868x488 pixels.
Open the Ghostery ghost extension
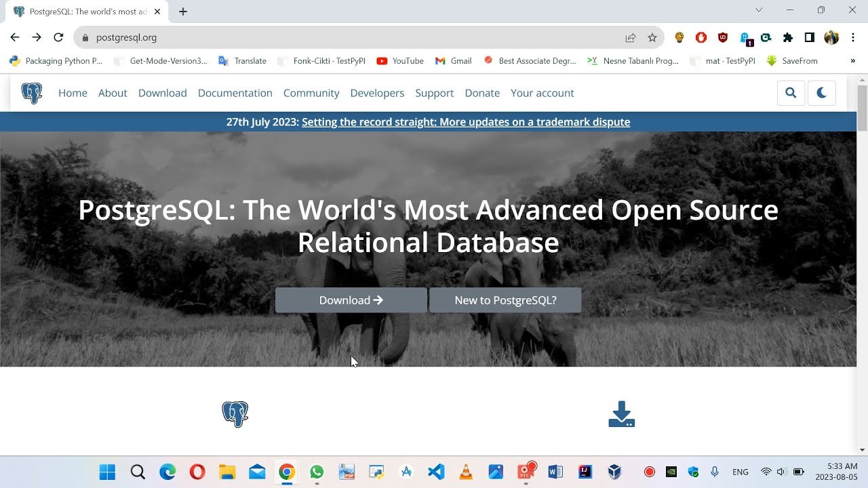pos(745,39)
